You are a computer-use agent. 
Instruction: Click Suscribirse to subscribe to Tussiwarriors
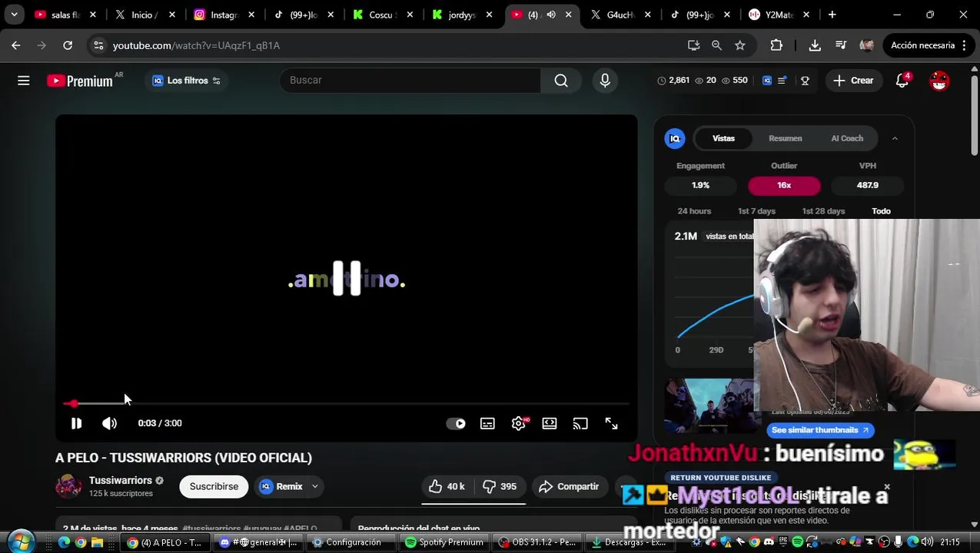[214, 486]
